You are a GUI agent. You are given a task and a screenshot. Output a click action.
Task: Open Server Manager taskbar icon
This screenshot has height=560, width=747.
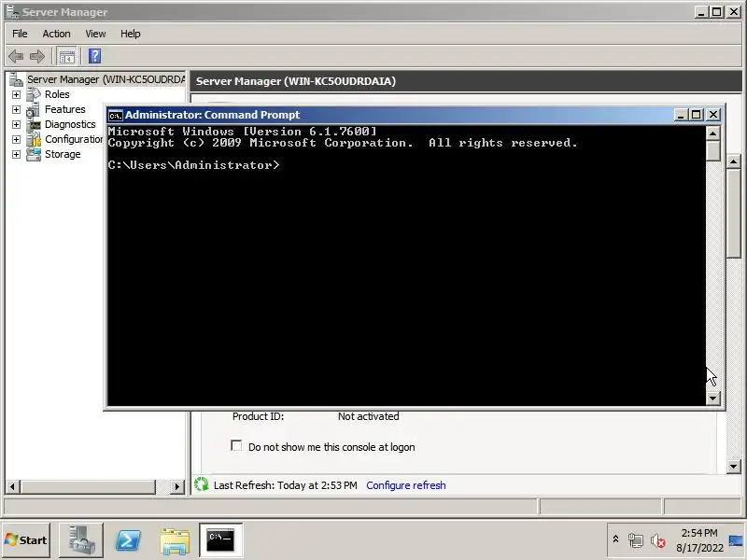coord(81,540)
